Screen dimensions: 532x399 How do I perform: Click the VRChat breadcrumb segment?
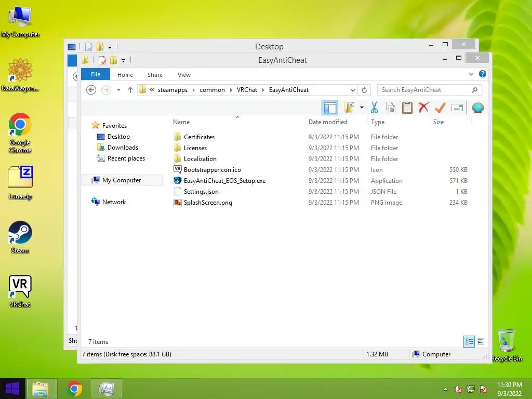pos(247,90)
